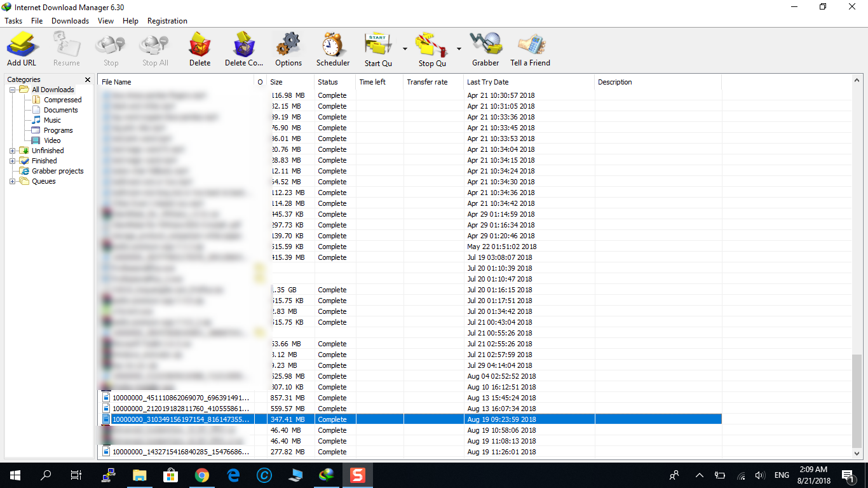Click the download list vertical scrollbar thumb
The height and width of the screenshot is (488, 868).
(857, 401)
